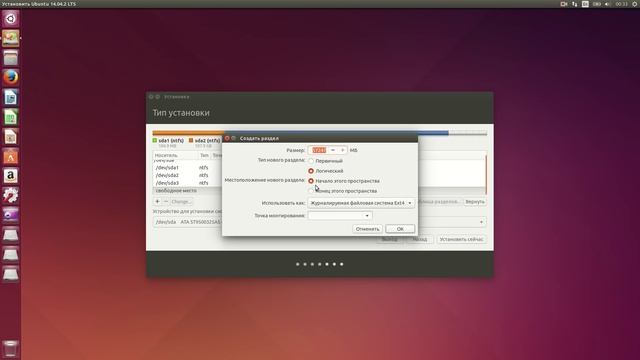Open the session gear menu in top panel
Viewport: 640px width, 360px height.
coord(635,4)
